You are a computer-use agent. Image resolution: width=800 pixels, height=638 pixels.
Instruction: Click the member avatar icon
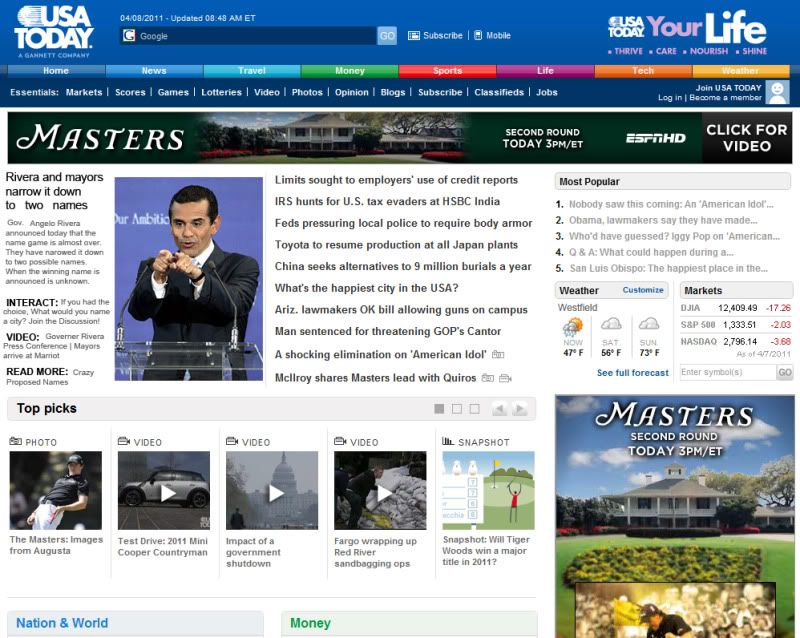(x=777, y=92)
